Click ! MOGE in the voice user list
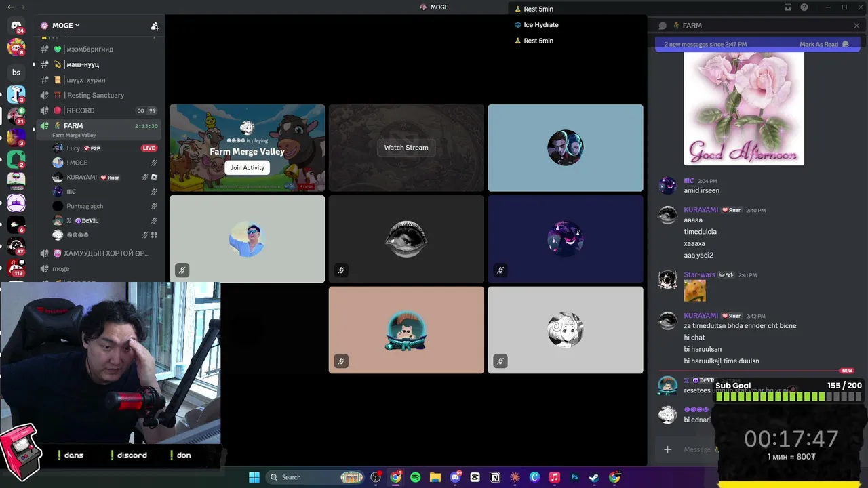The height and width of the screenshot is (488, 868). pos(77,163)
